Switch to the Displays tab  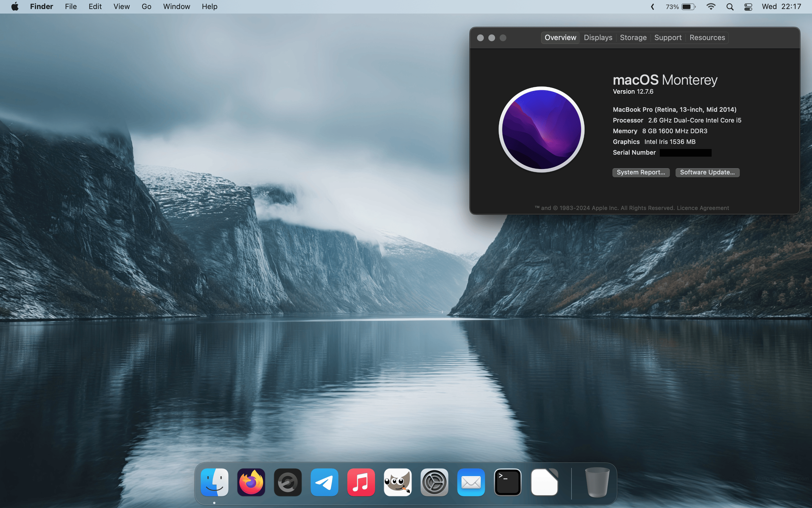[x=598, y=38]
